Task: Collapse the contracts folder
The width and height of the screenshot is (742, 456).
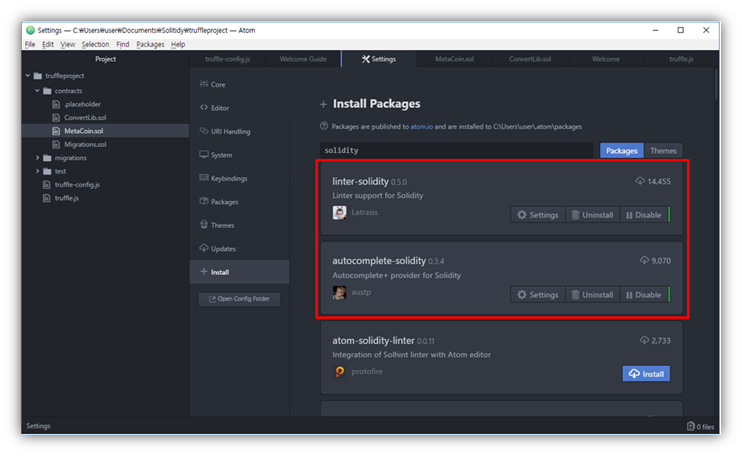Action: click(37, 91)
